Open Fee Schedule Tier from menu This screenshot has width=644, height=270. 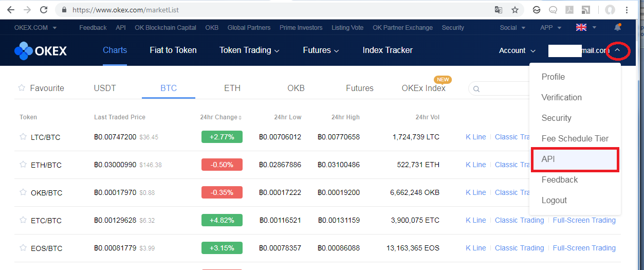pyautogui.click(x=575, y=138)
